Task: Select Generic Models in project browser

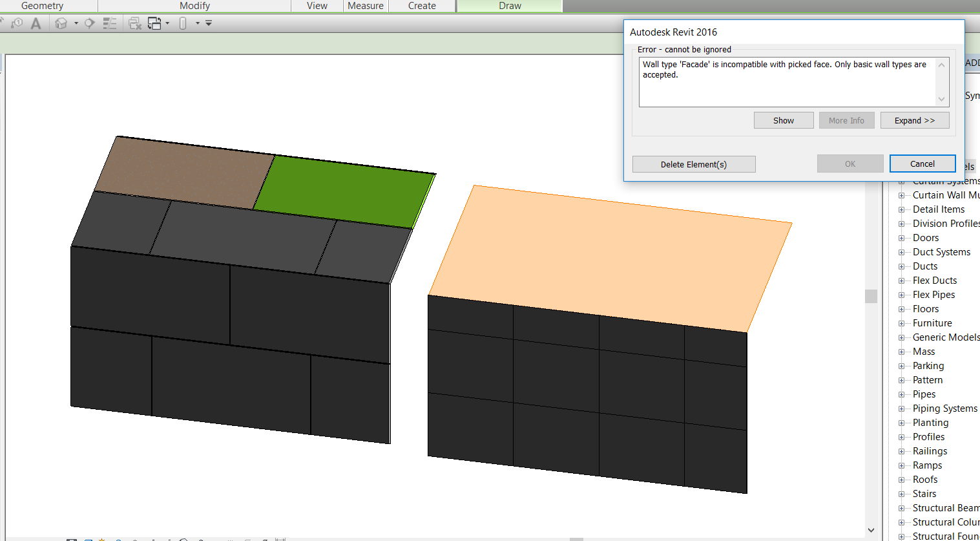Action: (x=946, y=337)
